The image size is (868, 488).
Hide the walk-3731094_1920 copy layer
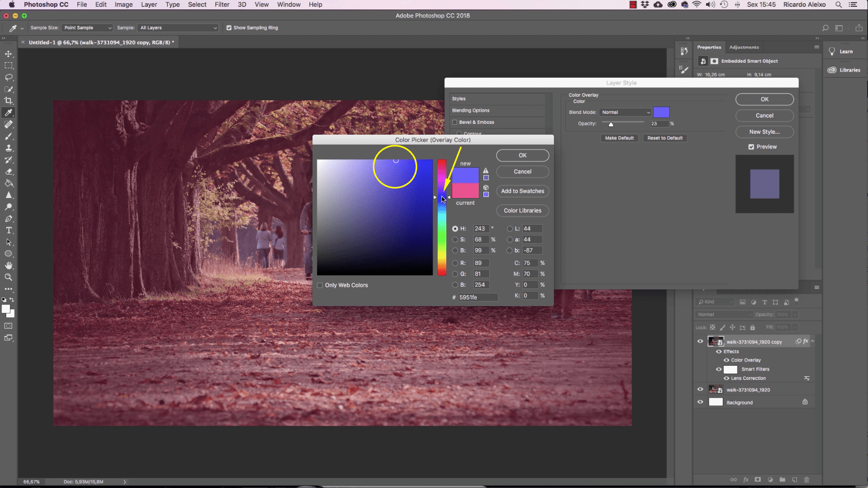pos(700,342)
